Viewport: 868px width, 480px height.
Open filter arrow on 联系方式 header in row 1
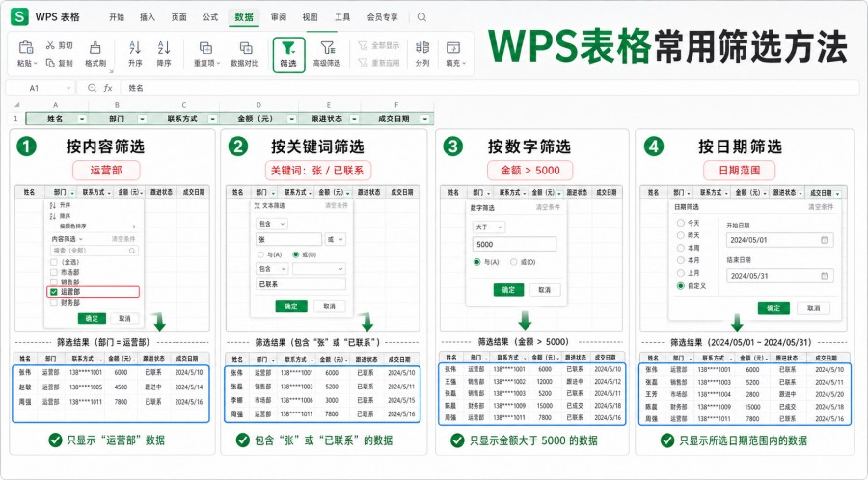click(212, 119)
